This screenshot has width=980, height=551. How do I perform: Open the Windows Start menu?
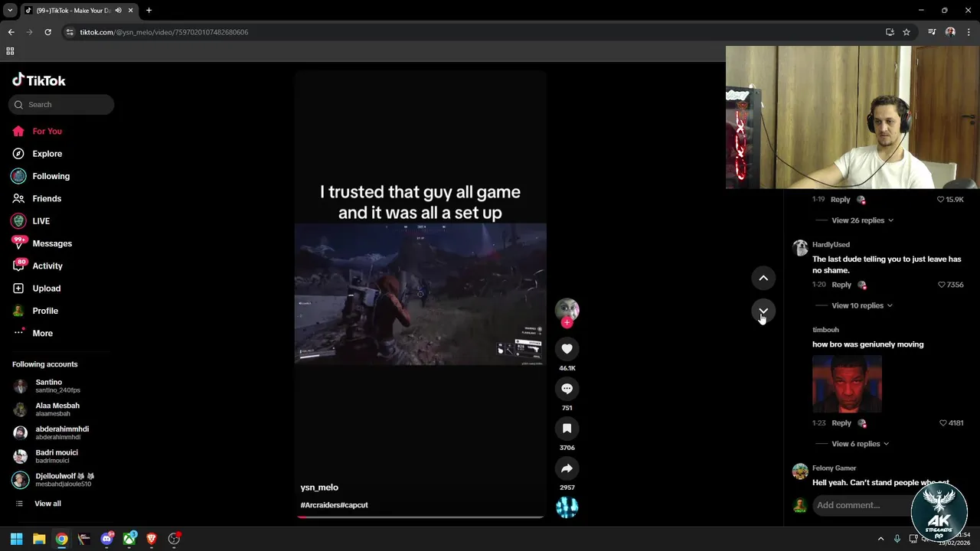pyautogui.click(x=16, y=539)
